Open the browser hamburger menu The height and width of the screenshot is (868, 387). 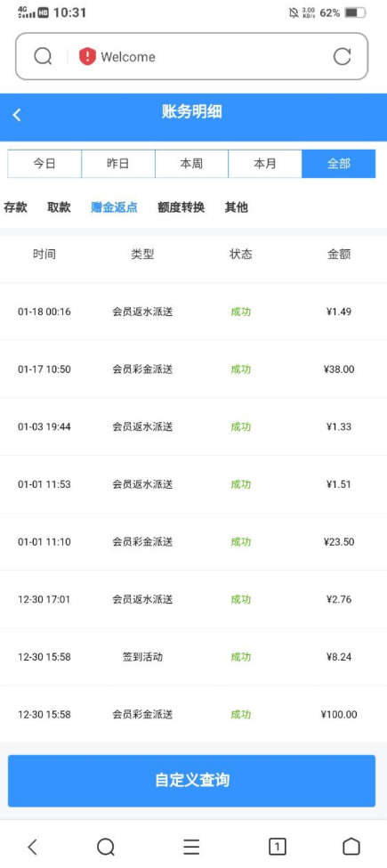191,847
